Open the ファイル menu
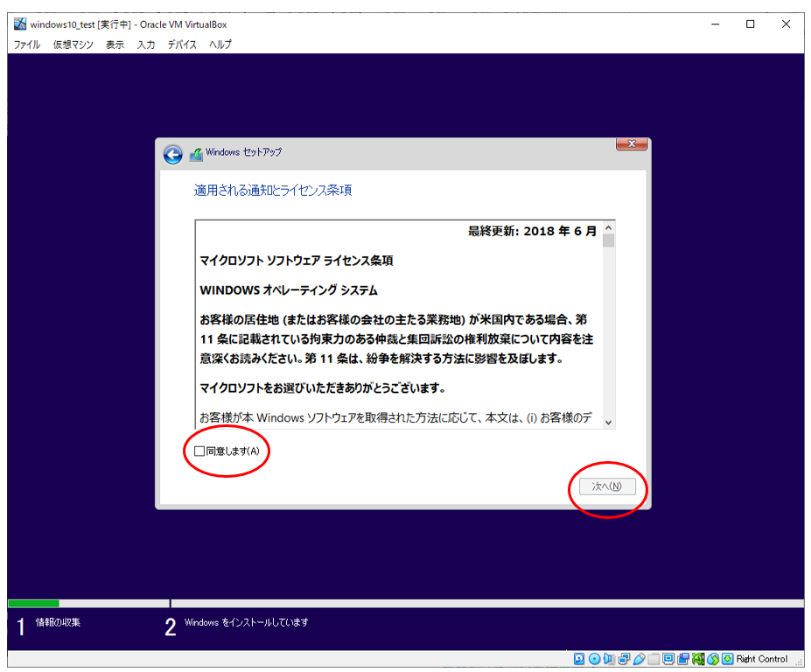The image size is (811, 672). pos(27,45)
